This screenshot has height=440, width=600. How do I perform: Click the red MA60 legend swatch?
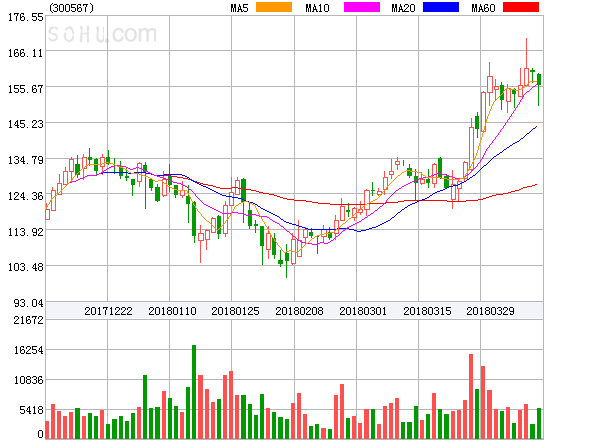(x=521, y=7)
